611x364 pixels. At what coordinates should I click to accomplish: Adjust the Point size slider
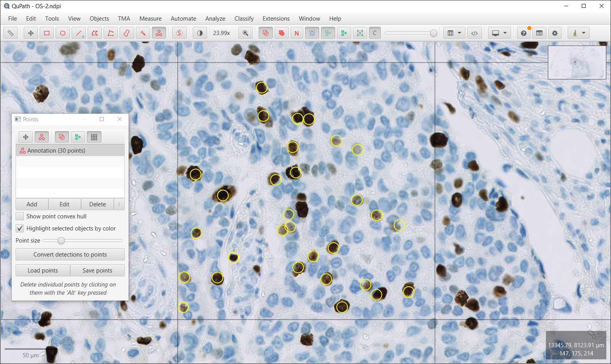click(61, 241)
